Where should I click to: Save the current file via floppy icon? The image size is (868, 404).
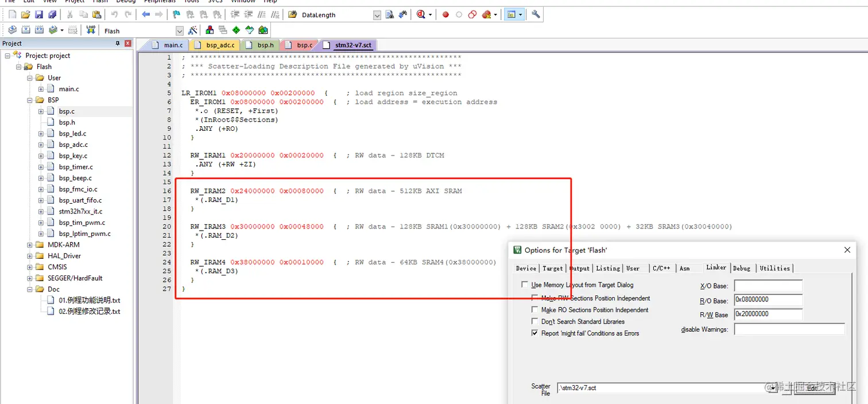pyautogui.click(x=38, y=15)
